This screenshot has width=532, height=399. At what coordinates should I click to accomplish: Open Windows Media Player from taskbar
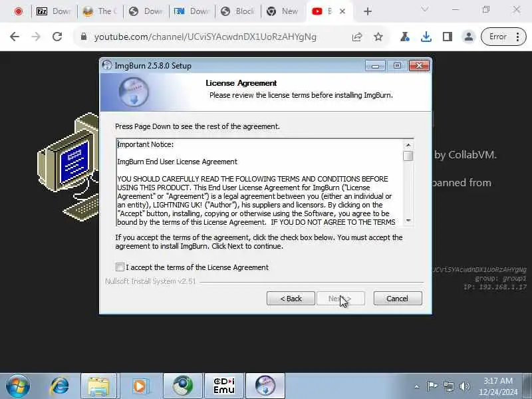pos(140,386)
